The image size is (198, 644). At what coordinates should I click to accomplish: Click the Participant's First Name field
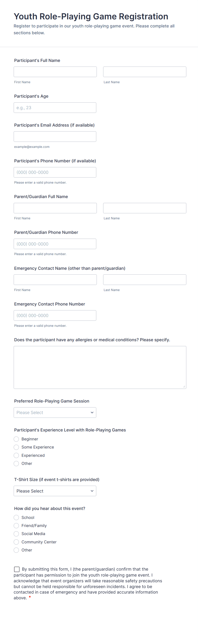(x=55, y=72)
